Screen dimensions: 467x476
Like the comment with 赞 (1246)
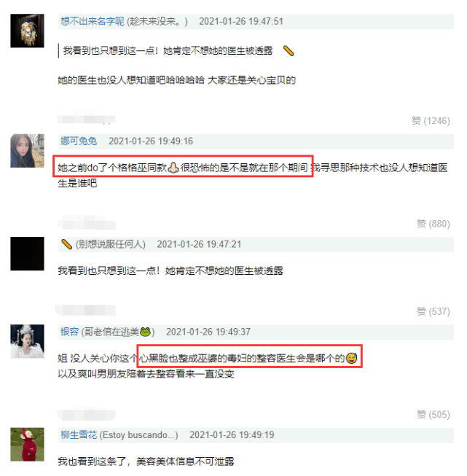pos(431,121)
